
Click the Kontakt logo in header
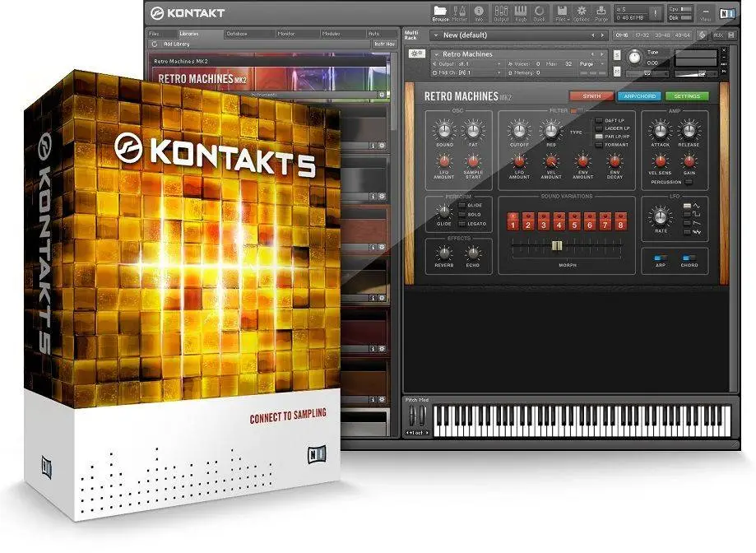[188, 13]
